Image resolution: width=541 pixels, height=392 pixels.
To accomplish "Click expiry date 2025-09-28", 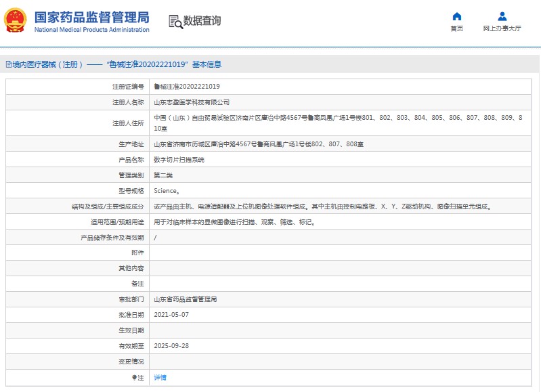I will pos(171,346).
